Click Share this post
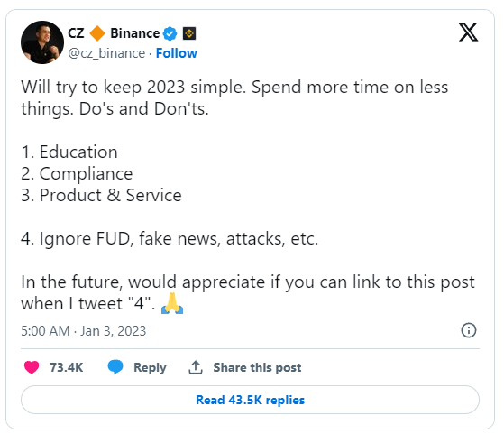504x434 pixels. [257, 367]
